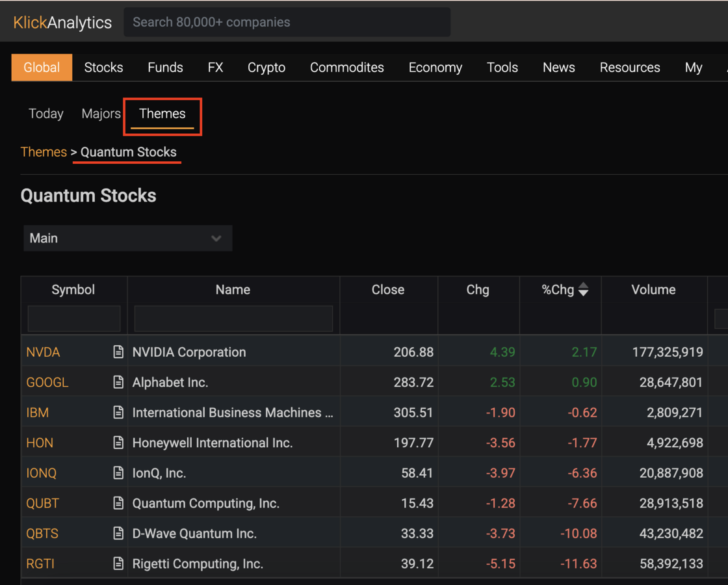
Task: Open the My menu
Action: tap(694, 68)
